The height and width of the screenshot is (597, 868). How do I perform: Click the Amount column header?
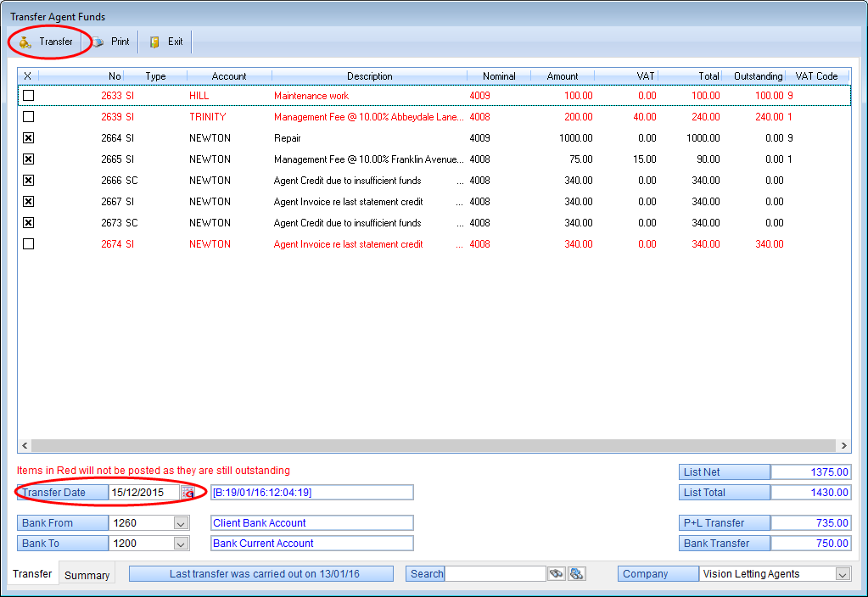[x=562, y=76]
